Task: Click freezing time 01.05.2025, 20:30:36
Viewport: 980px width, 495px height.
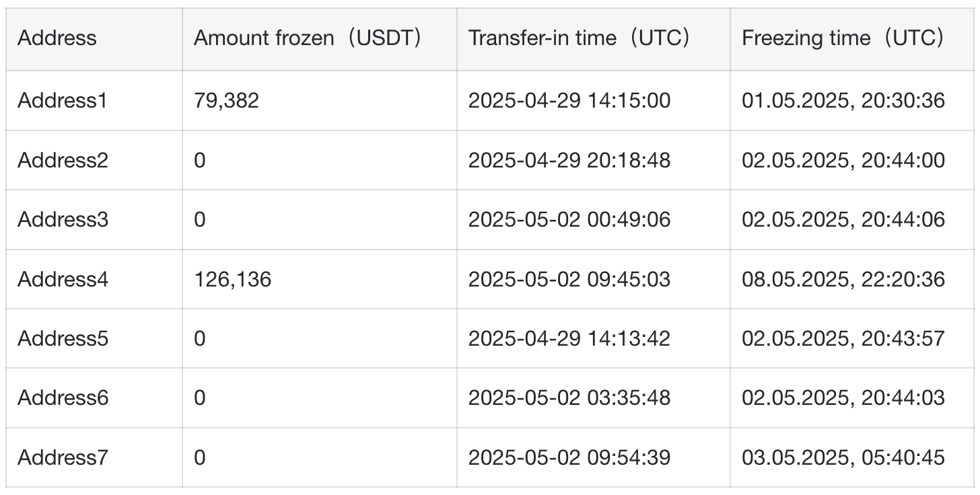Action: [x=843, y=101]
